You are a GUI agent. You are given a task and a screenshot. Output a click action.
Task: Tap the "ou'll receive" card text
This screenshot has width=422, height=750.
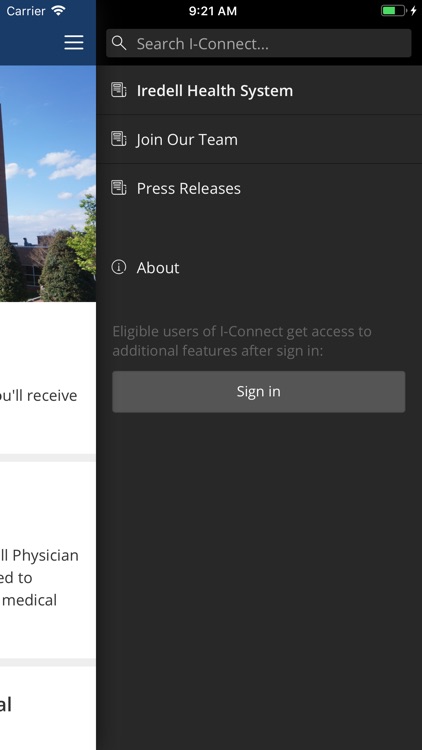click(39, 396)
